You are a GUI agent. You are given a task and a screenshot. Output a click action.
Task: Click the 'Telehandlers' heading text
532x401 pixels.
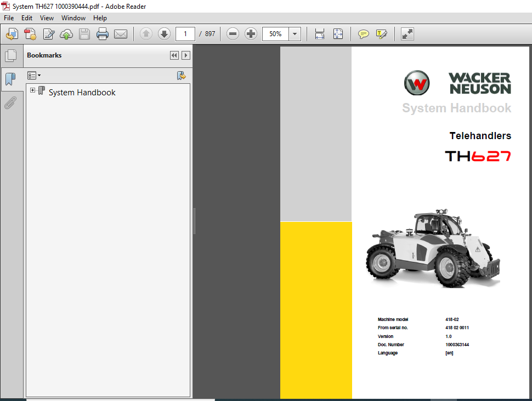480,136
